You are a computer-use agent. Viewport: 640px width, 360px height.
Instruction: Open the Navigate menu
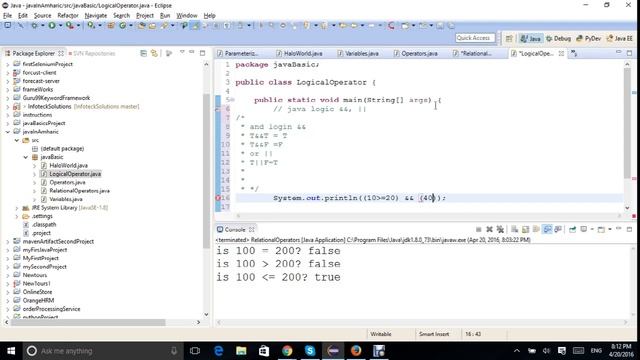tap(96, 16)
